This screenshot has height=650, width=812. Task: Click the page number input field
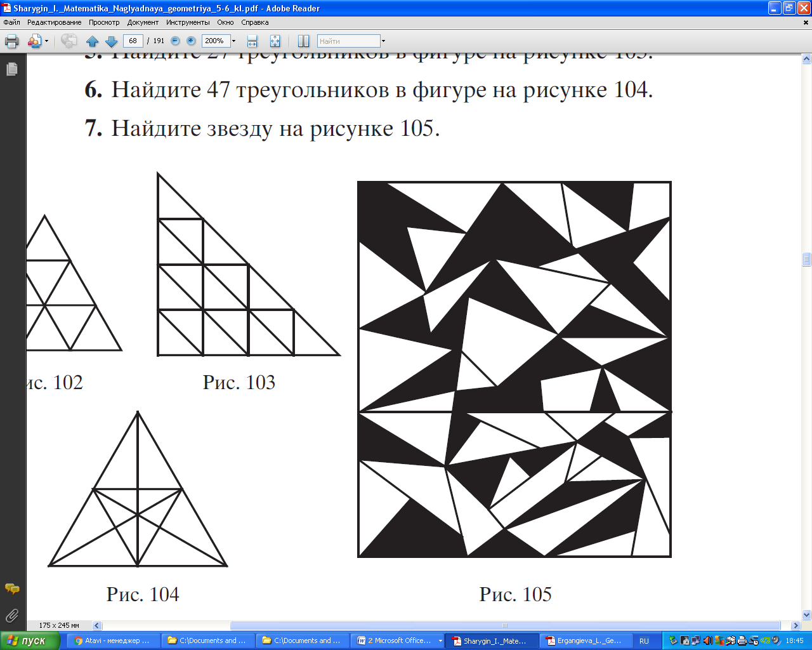[x=133, y=41]
